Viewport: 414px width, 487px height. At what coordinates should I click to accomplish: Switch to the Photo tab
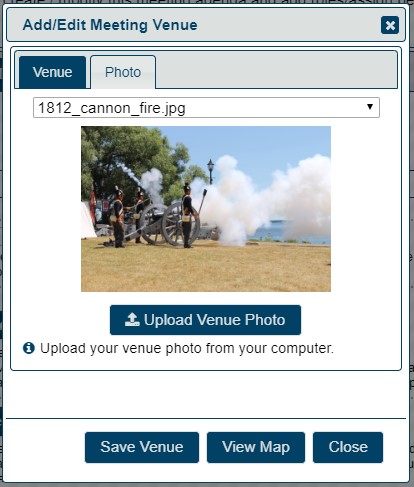123,72
